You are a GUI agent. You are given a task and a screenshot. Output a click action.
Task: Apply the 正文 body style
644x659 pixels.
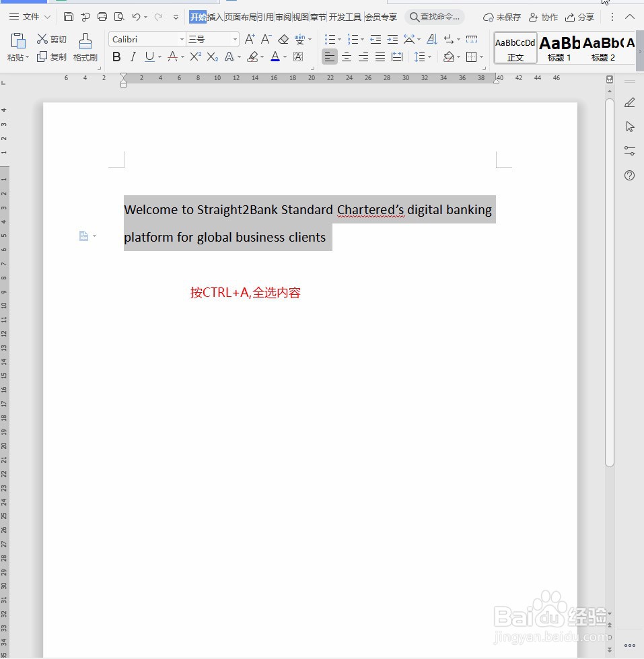click(x=515, y=48)
